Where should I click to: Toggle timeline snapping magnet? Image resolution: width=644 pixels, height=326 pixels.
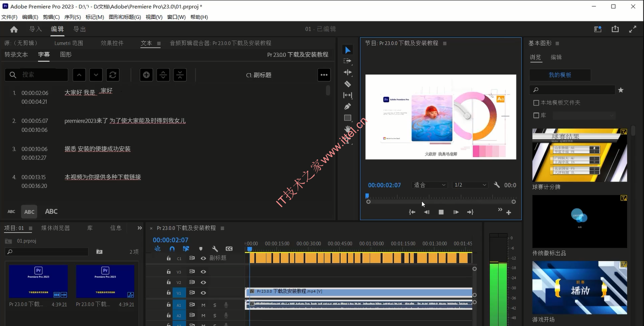[172, 249]
